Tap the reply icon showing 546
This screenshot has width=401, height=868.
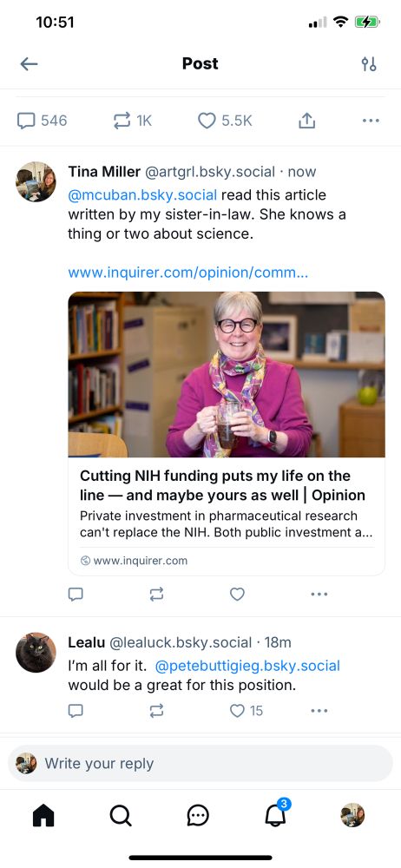pyautogui.click(x=42, y=121)
